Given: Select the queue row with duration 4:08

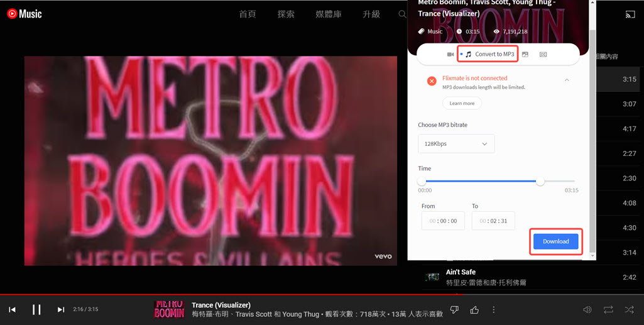Looking at the screenshot, I should (x=618, y=203).
